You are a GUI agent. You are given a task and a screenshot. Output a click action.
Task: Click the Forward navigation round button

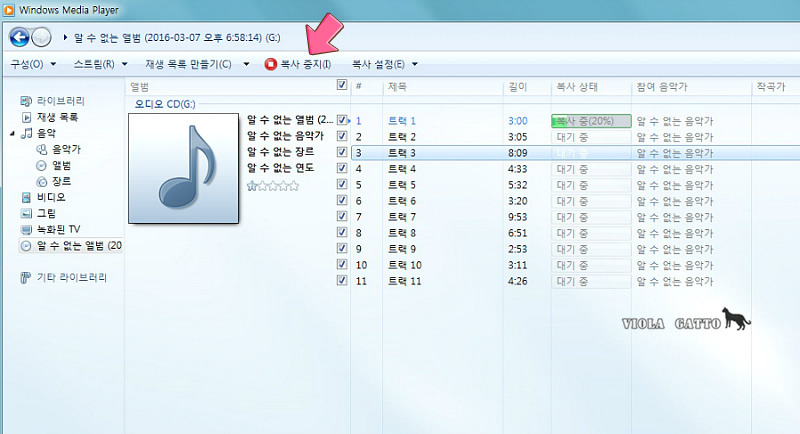tap(41, 37)
